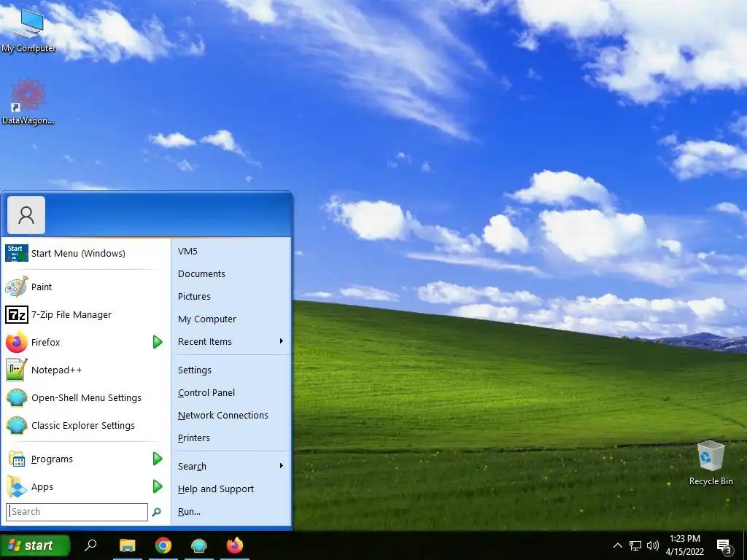Screen dimensions: 747x560
Task: Focus the start menu Search box
Action: [77, 511]
